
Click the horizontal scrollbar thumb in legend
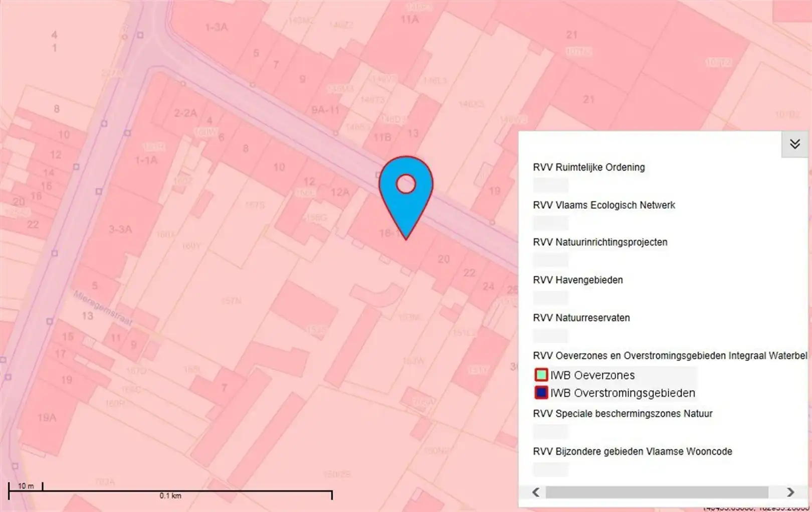657,492
